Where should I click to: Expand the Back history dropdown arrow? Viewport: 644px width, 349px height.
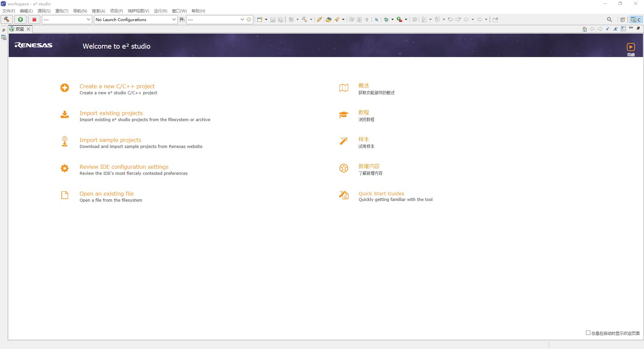coord(473,19)
